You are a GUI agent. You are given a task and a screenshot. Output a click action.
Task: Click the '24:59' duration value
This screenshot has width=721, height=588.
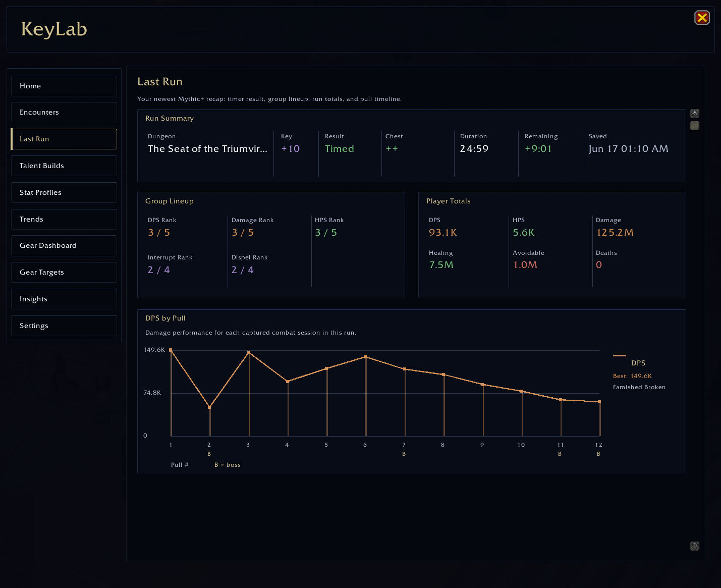474,149
